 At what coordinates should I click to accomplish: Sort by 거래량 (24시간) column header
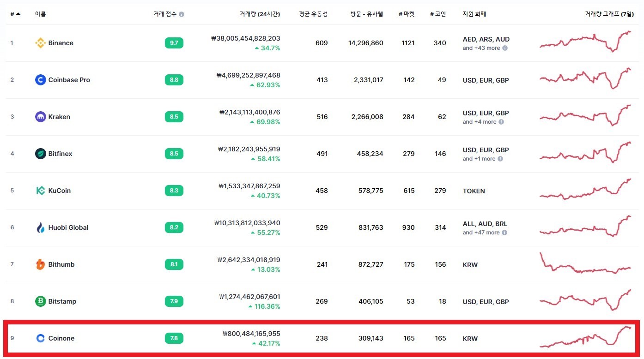260,14
